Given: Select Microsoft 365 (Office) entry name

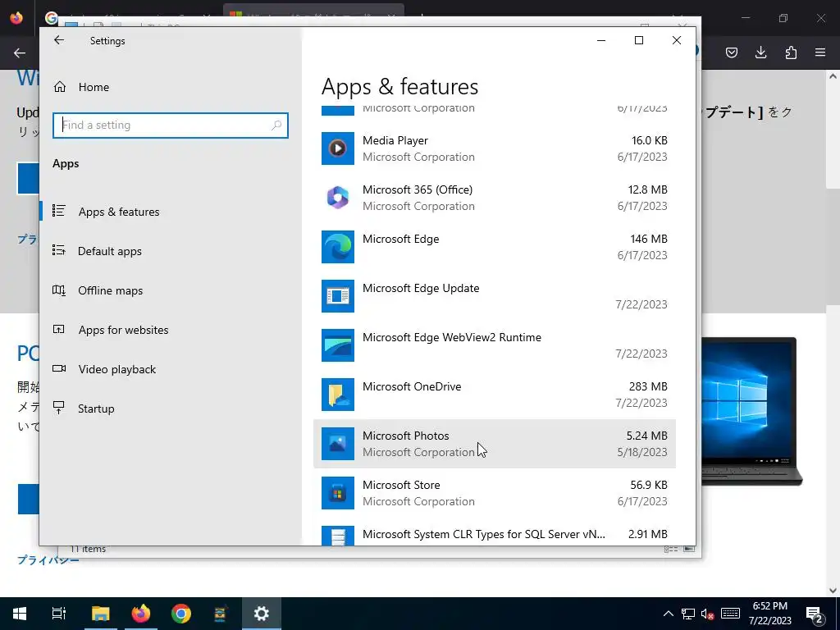Looking at the screenshot, I should 418,189.
